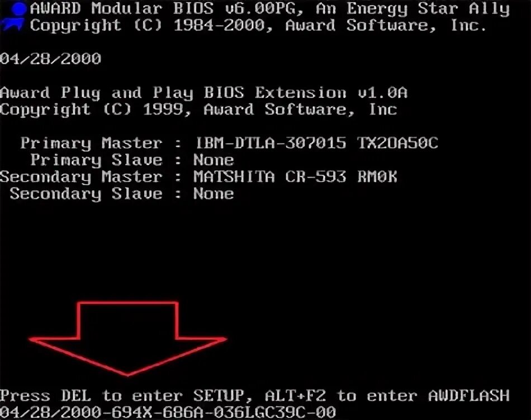The width and height of the screenshot is (531, 420).
Task: Click the Copyright 1999 Award Software line
Action: coord(198,109)
